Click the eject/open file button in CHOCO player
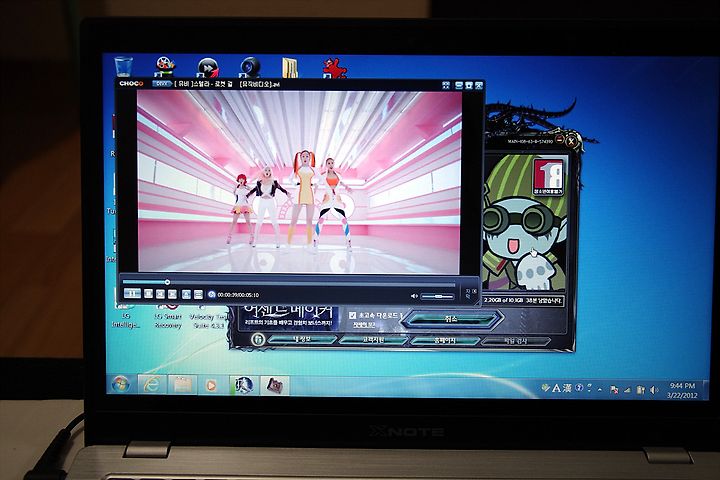Screen dimensions: 720x480 tap(186, 294)
